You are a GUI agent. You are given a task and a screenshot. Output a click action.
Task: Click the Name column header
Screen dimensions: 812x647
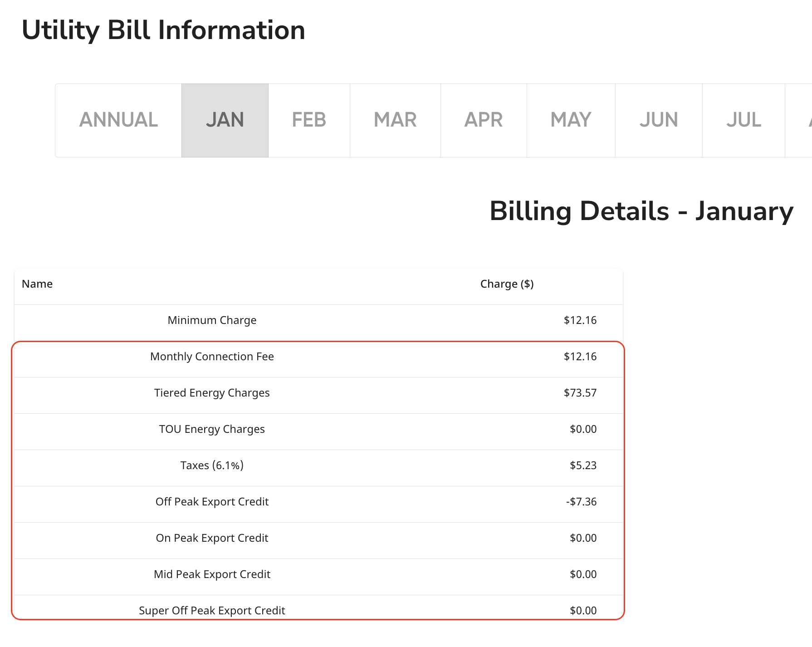37,284
